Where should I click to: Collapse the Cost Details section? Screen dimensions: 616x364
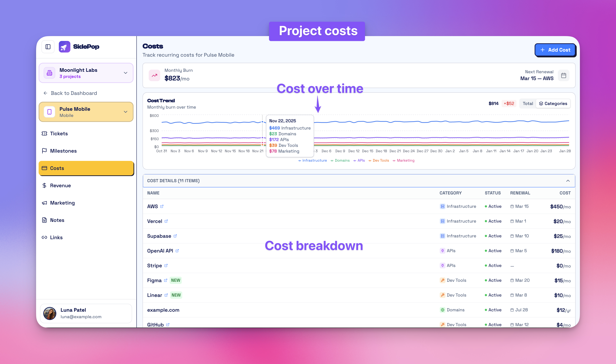coord(568,181)
